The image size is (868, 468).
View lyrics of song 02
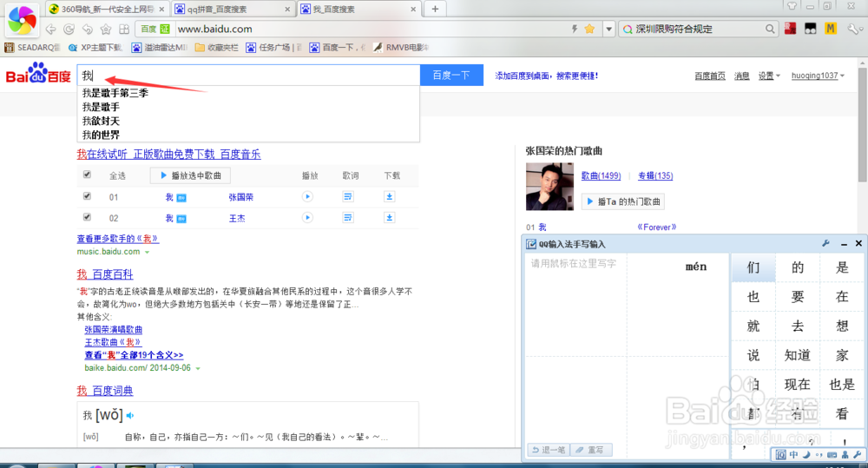click(348, 218)
